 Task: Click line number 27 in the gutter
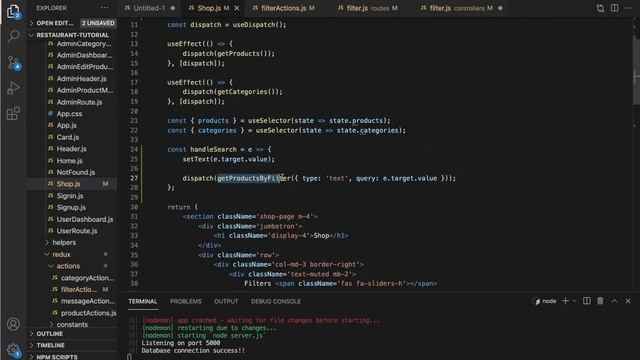(x=134, y=178)
